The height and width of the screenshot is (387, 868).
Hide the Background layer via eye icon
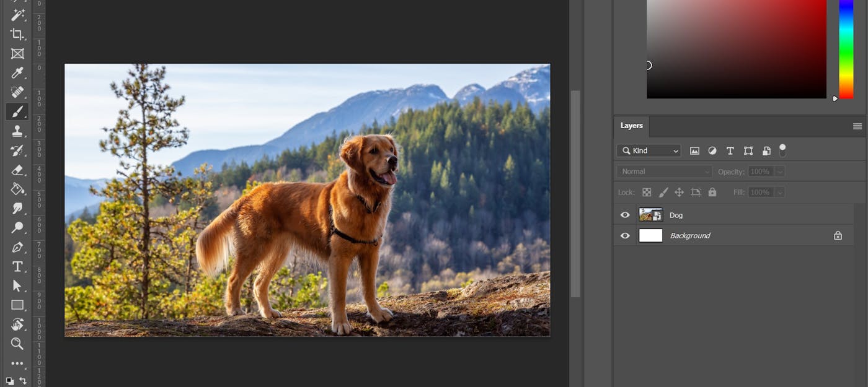(625, 235)
